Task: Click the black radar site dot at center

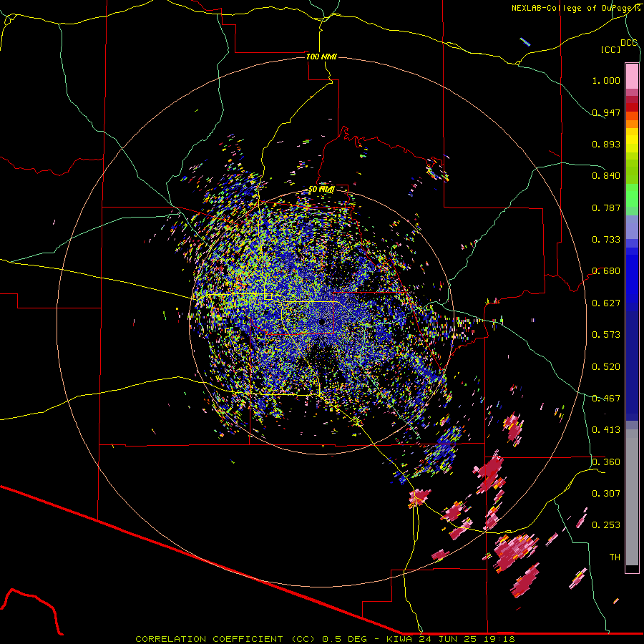Action: (322, 322)
